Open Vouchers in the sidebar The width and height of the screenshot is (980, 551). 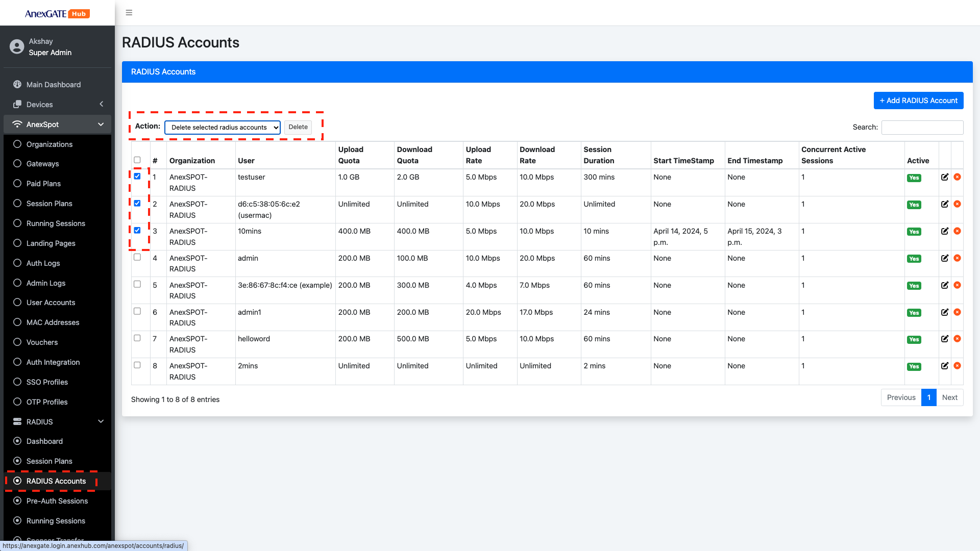[42, 342]
